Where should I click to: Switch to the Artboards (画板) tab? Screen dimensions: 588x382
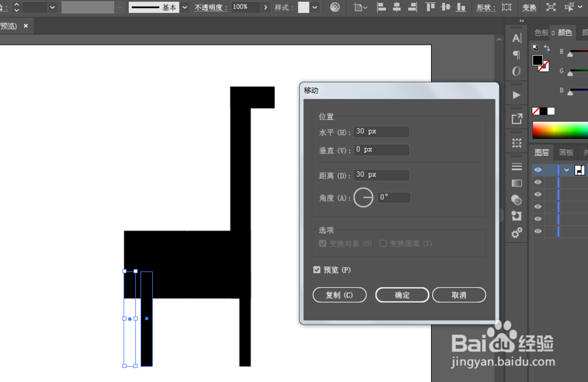566,152
